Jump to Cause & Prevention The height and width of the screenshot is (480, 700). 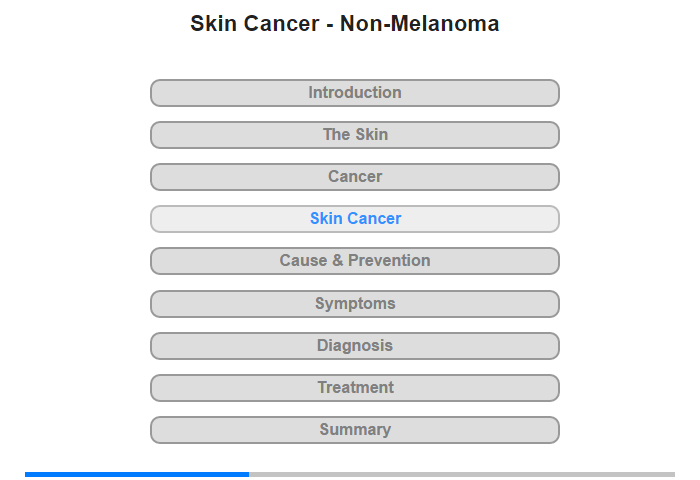point(355,261)
